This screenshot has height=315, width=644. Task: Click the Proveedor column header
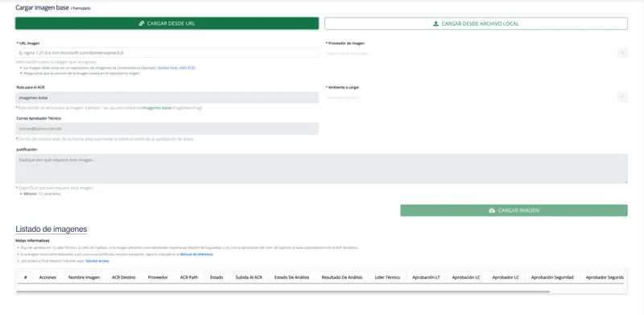(x=158, y=278)
